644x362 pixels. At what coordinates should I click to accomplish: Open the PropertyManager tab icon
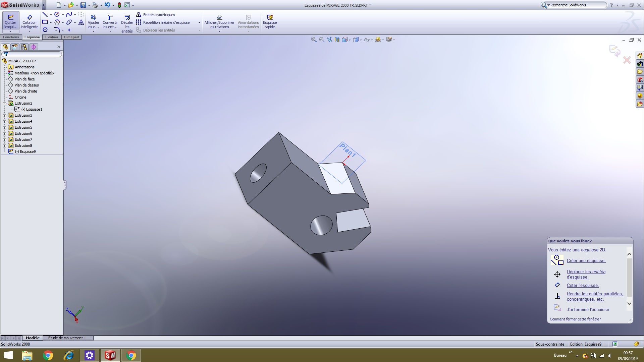(x=15, y=47)
